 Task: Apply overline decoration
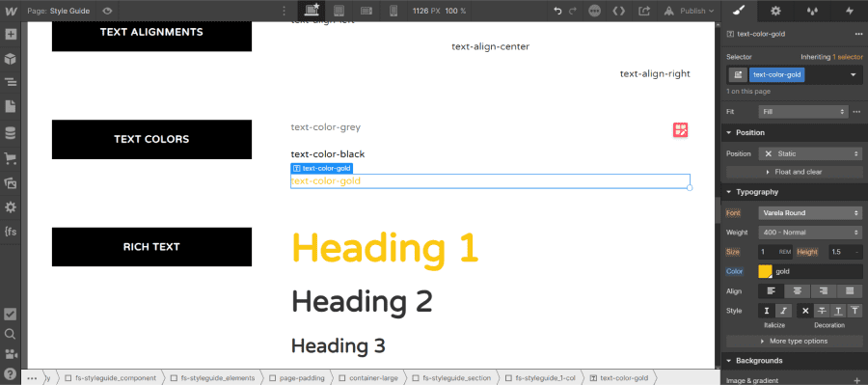coord(854,311)
